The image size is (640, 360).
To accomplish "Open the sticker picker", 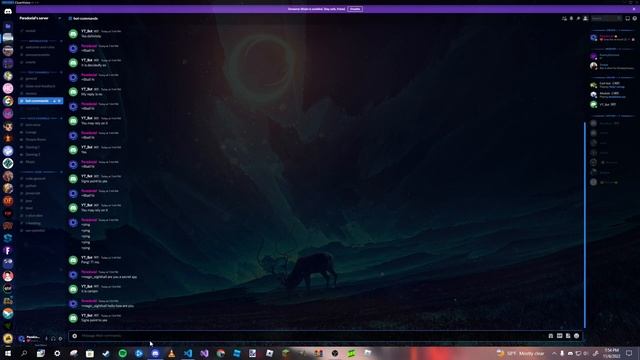I will tap(568, 336).
